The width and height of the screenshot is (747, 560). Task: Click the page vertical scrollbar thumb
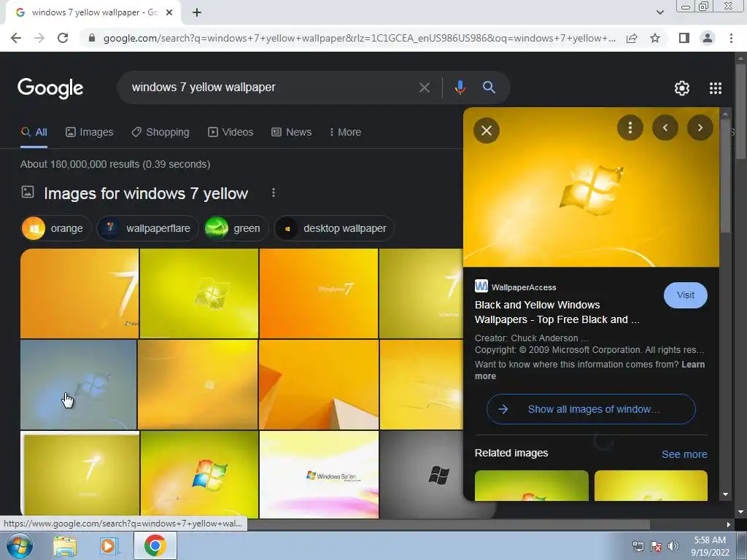click(x=740, y=111)
